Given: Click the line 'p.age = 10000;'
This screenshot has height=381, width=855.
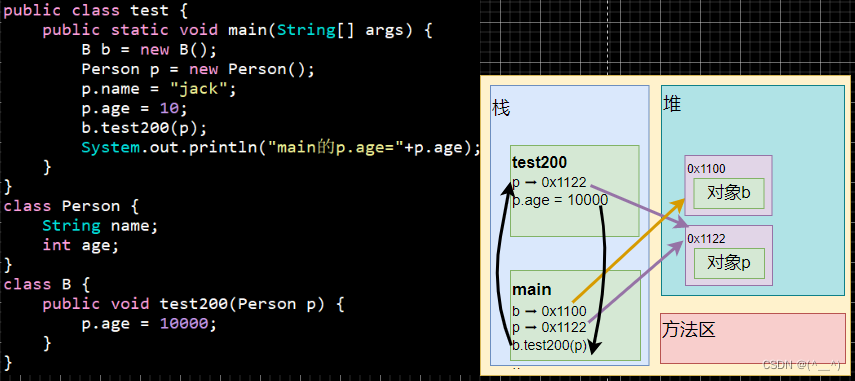Looking at the screenshot, I should (x=149, y=324).
